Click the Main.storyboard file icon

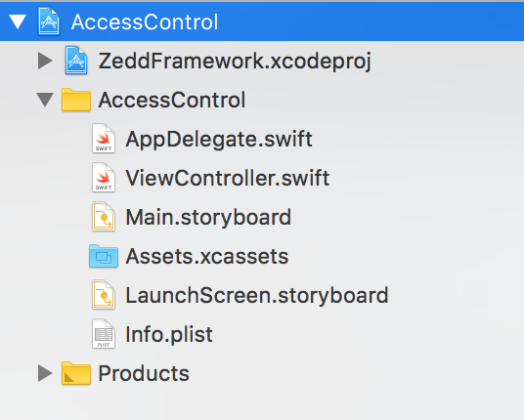[104, 217]
